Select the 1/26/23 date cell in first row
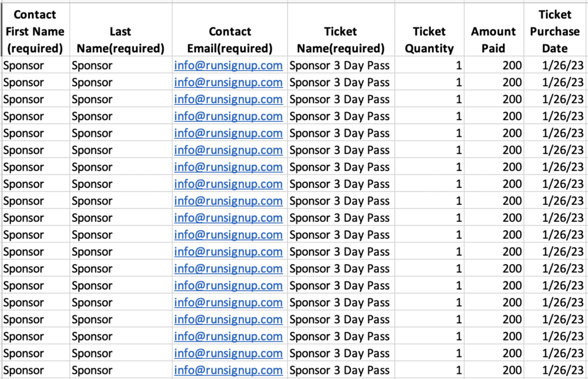The height and width of the screenshot is (379, 588). 555,65
